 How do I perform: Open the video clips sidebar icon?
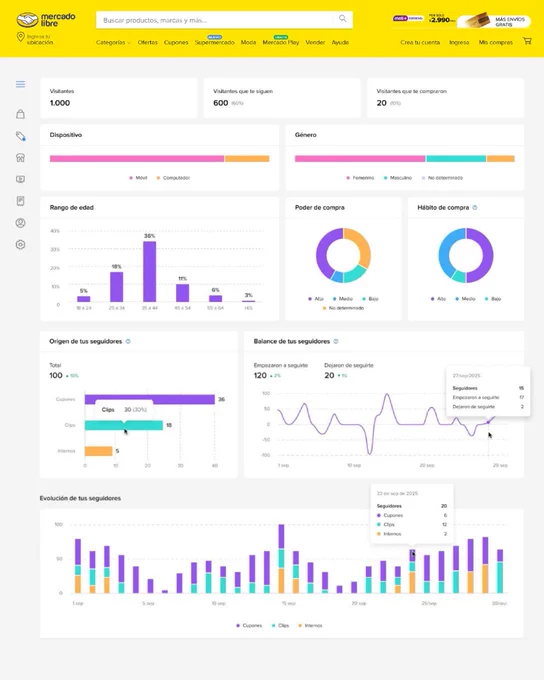[x=20, y=179]
